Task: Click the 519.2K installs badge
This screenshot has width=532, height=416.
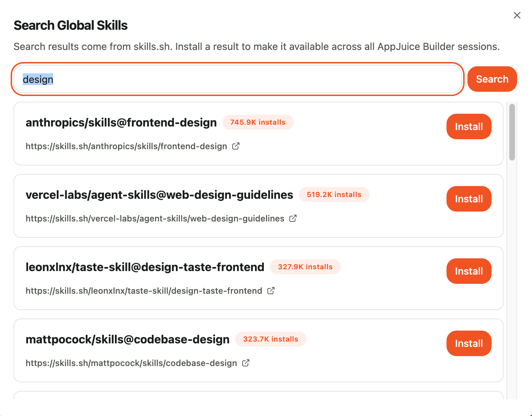Action: pos(334,195)
